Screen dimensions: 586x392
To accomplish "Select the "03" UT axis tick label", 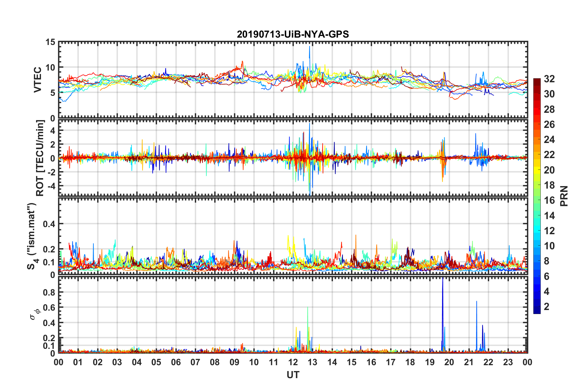I will 117,362.
